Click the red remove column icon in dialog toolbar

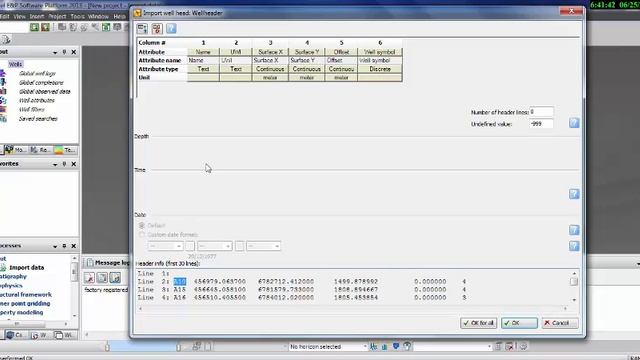point(157,29)
